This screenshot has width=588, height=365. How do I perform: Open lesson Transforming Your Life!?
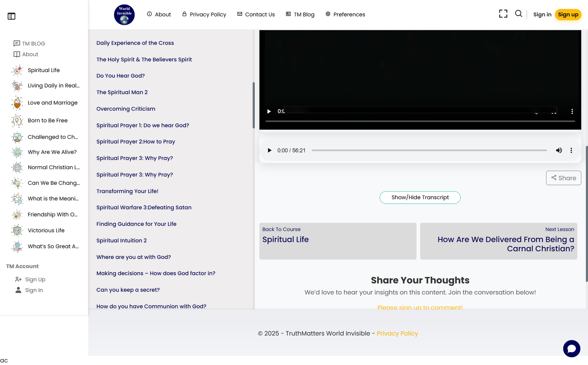127,191
